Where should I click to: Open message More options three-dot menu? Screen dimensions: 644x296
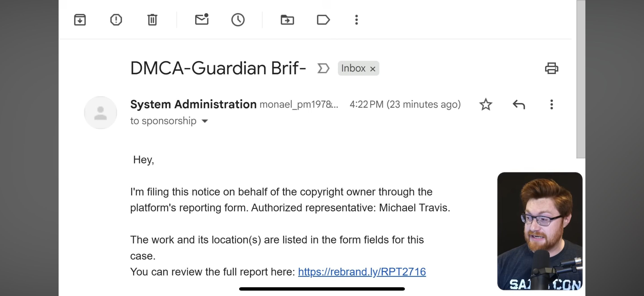pyautogui.click(x=551, y=104)
